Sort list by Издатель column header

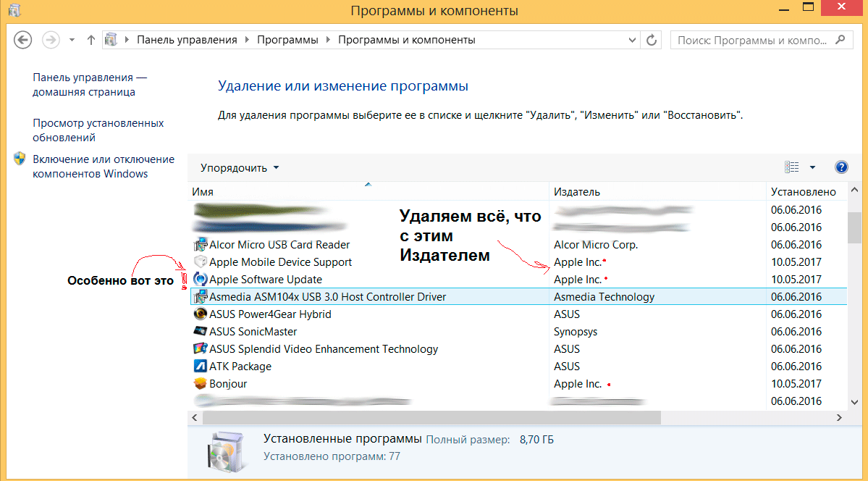[x=657, y=192]
